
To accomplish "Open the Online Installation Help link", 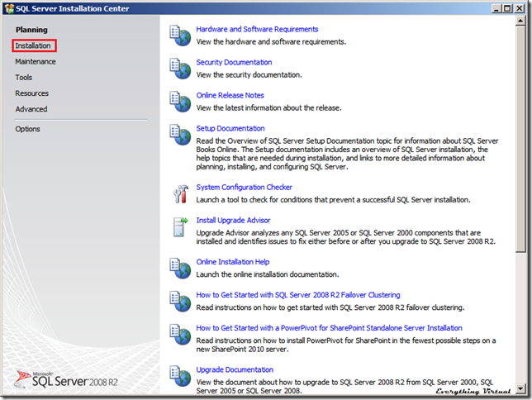I will [233, 262].
